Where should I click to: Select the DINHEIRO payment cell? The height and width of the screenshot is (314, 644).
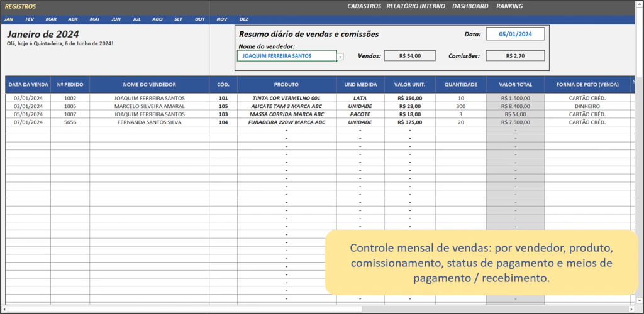point(587,106)
